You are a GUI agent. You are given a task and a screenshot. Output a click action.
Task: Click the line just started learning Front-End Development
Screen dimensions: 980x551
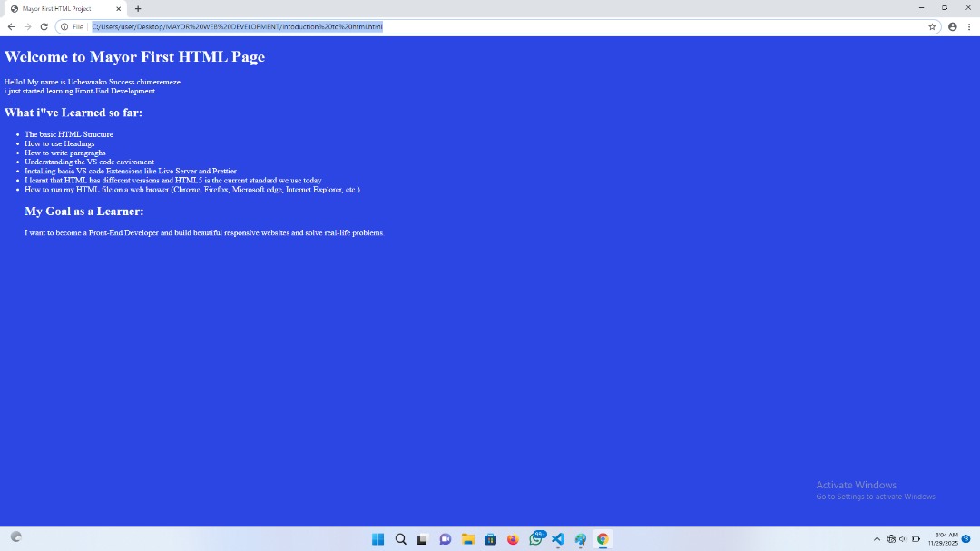coord(83,92)
